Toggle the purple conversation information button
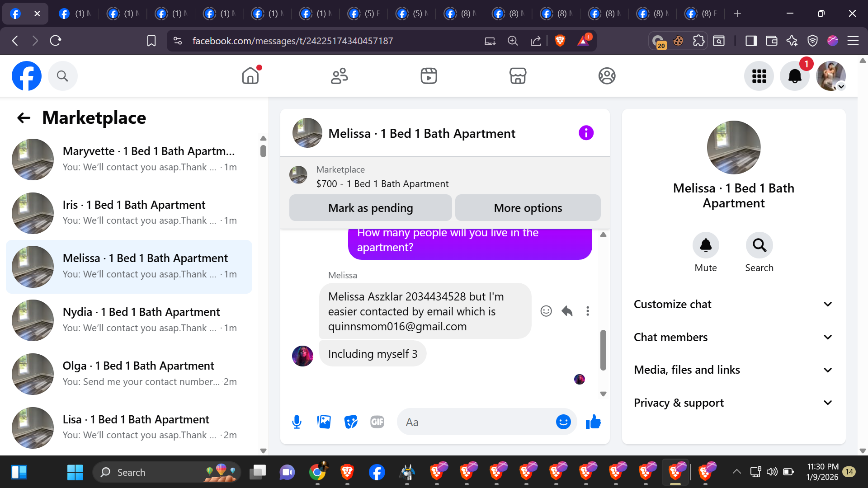The height and width of the screenshot is (488, 868). pyautogui.click(x=586, y=133)
